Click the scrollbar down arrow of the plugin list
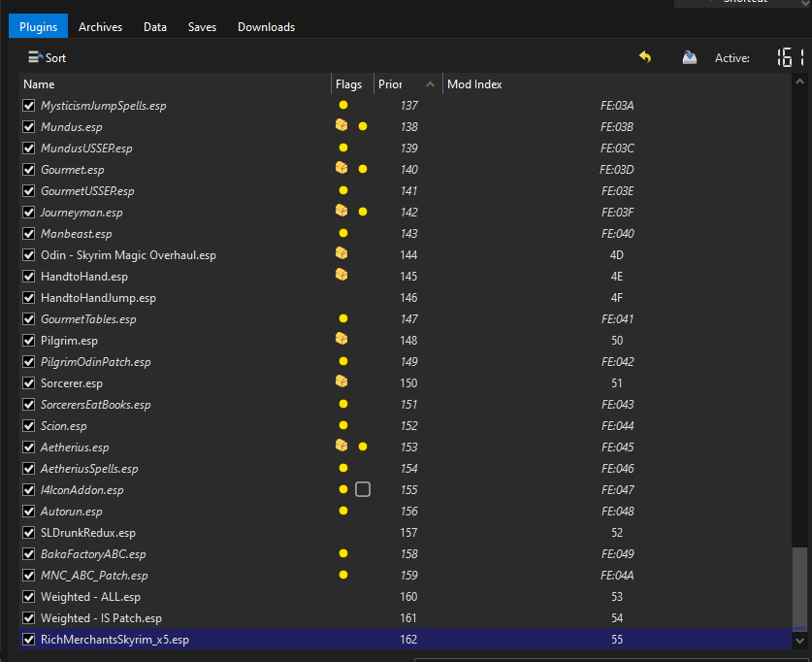This screenshot has width=812, height=662. click(799, 641)
